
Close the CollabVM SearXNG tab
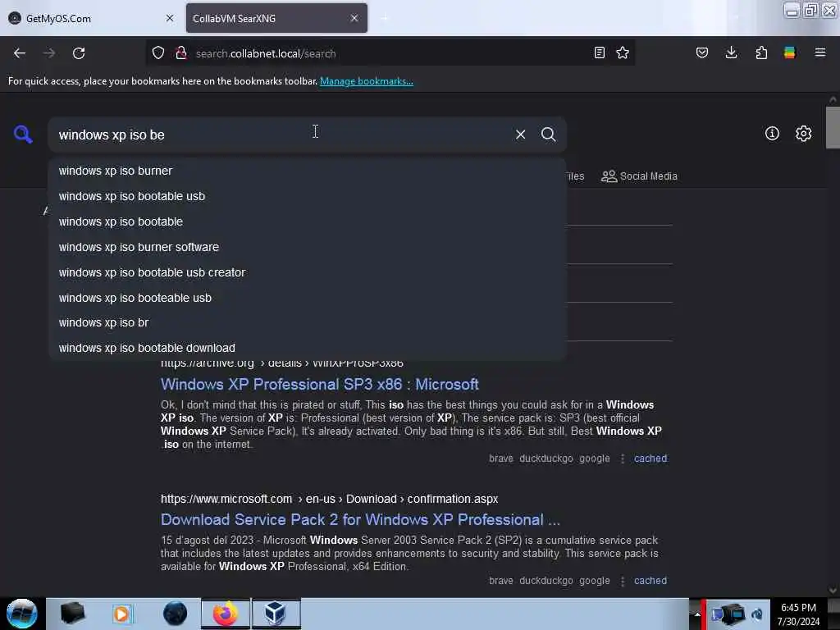tap(354, 18)
